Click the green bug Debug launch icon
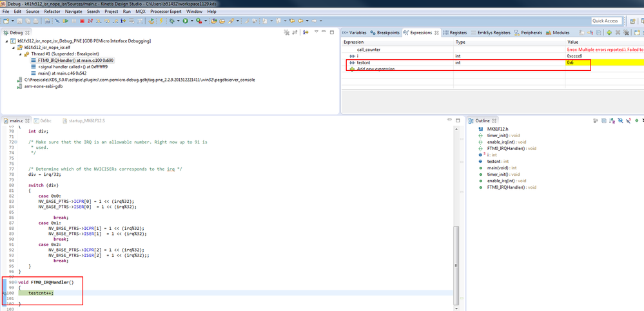This screenshot has width=644, height=311. point(171,21)
